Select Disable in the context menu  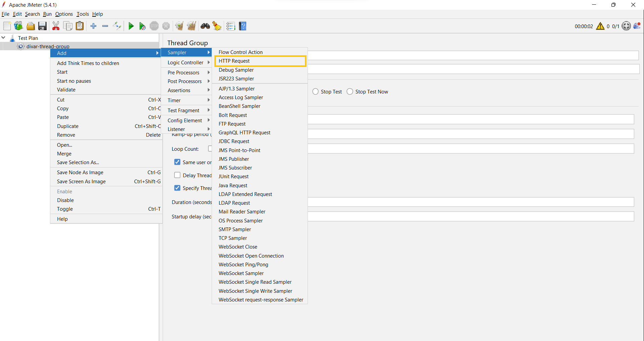point(106,200)
